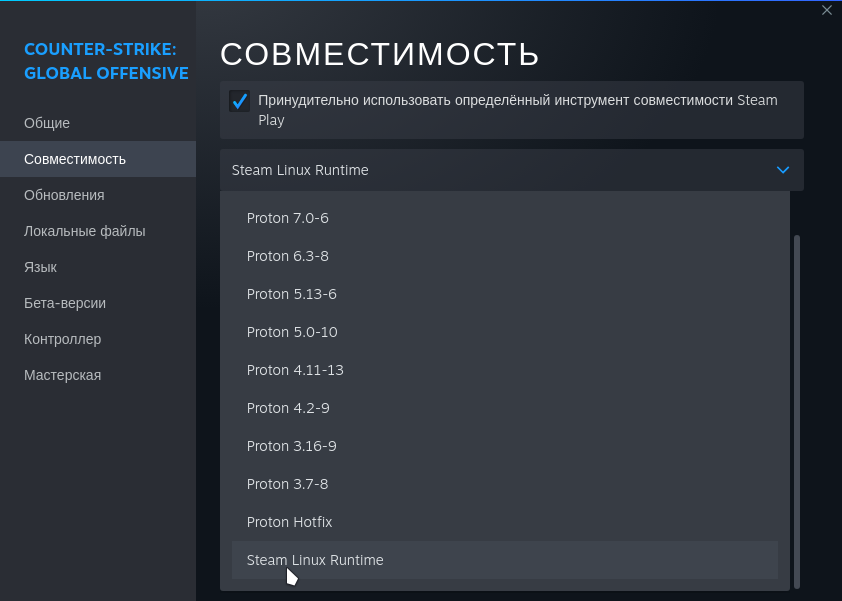
Task: Choose Proton 7.0-6 from the list
Action: (505, 218)
